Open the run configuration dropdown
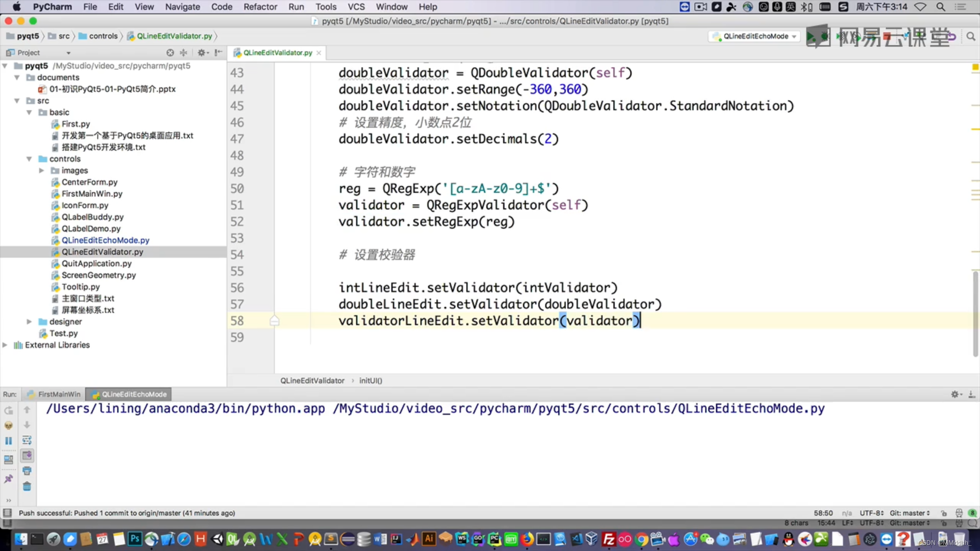This screenshot has height=551, width=980. 752,36
